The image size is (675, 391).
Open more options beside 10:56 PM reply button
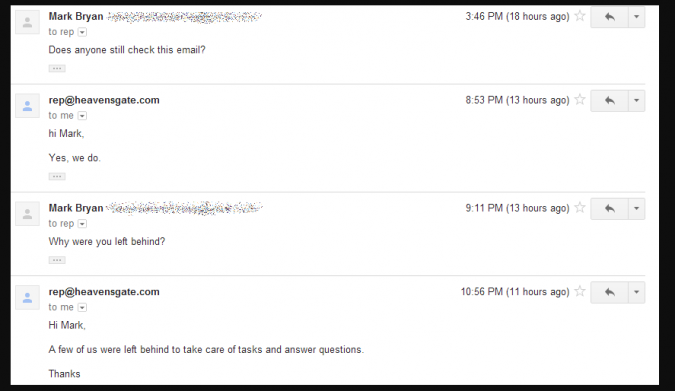tap(637, 292)
